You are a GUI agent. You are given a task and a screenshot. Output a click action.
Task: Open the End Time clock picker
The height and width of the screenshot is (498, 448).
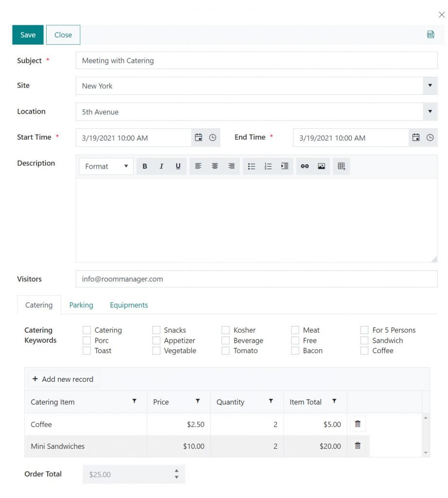tap(430, 138)
